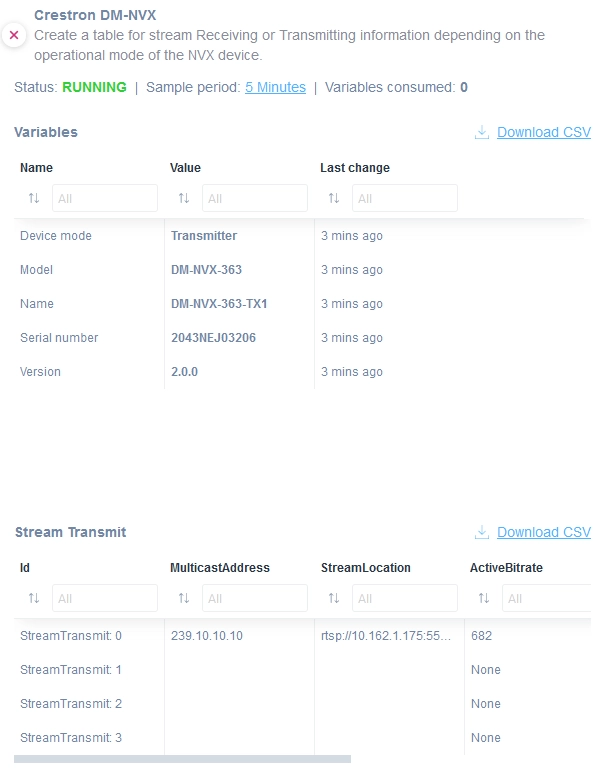
Task: Click the DM-NVX-363 model value
Action: tap(206, 270)
